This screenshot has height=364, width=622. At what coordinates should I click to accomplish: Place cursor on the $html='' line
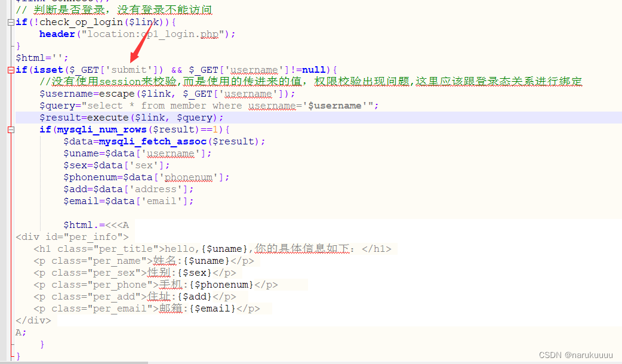click(42, 58)
